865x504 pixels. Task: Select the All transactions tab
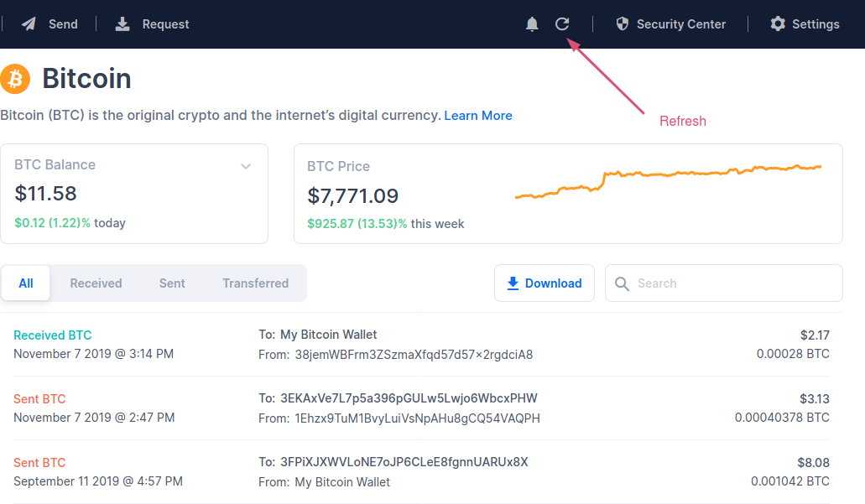25,283
